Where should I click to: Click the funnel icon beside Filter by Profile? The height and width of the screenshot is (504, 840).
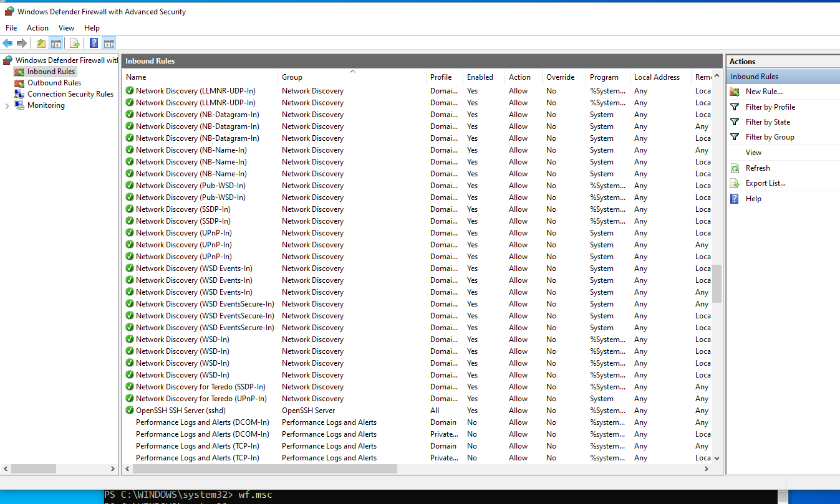[x=735, y=107]
